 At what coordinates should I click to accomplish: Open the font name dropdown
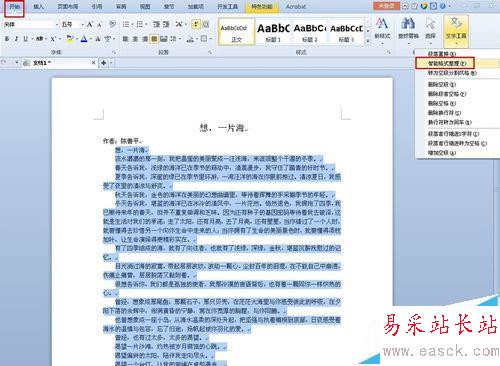click(x=56, y=24)
